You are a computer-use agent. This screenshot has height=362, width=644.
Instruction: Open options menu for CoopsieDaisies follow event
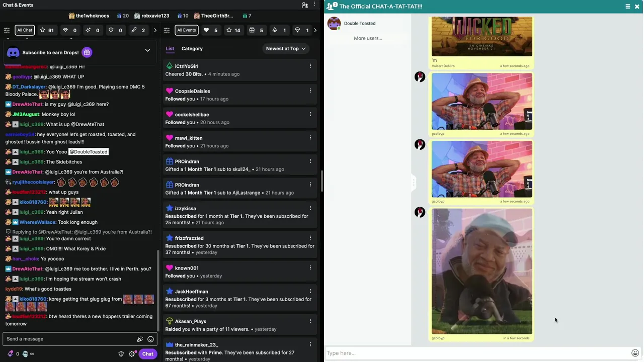click(310, 91)
